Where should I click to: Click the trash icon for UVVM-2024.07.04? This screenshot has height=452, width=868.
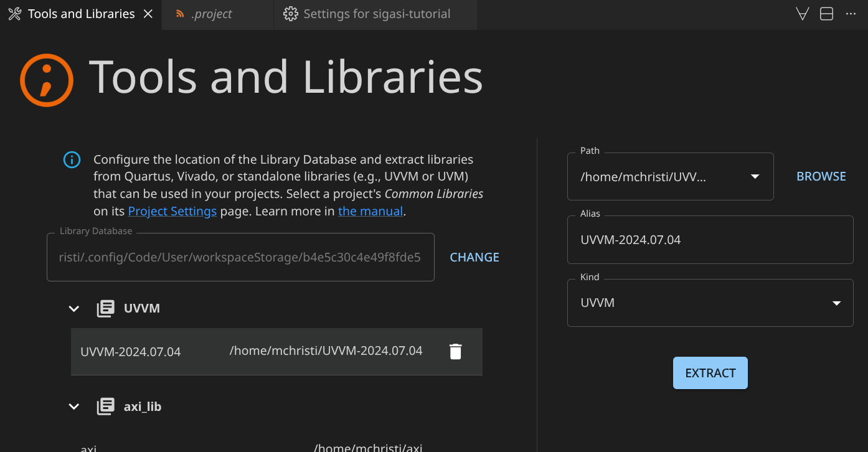click(456, 352)
